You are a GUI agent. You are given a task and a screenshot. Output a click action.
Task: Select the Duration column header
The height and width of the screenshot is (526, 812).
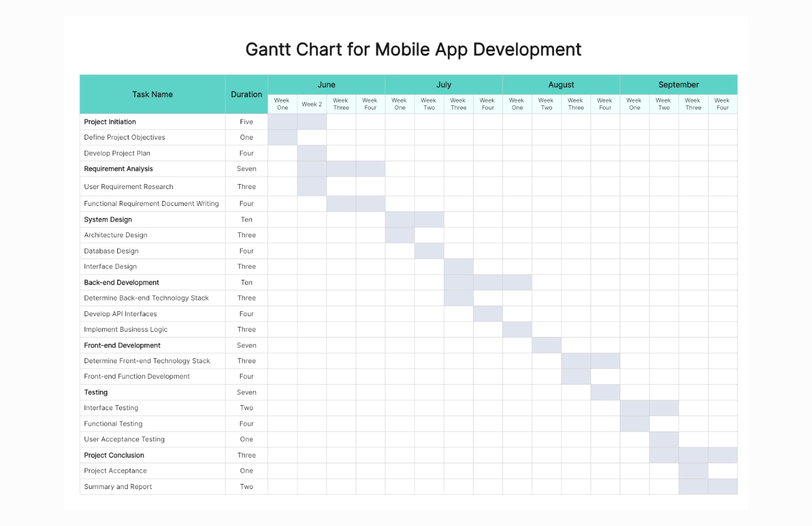pyautogui.click(x=246, y=95)
